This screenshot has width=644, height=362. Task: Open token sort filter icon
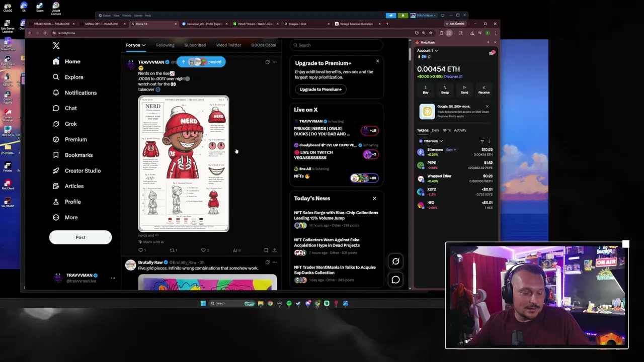[482, 141]
